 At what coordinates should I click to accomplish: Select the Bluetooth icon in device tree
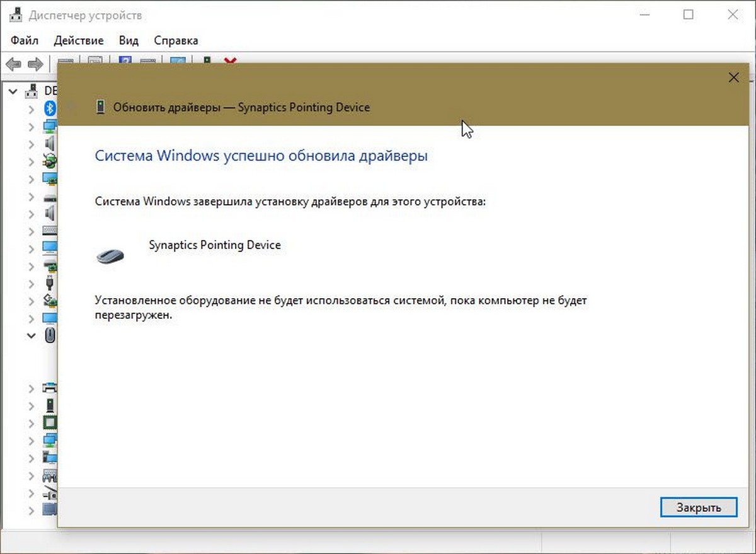50,109
